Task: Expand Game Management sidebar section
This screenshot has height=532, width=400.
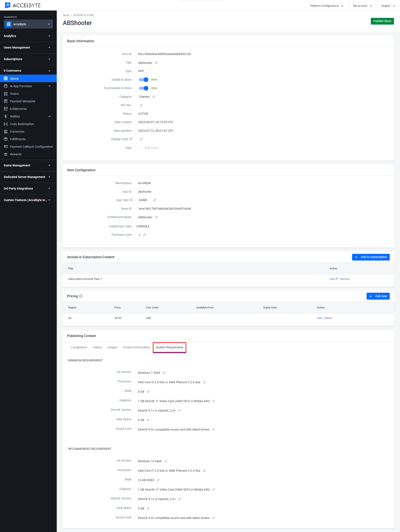Action: point(28,166)
